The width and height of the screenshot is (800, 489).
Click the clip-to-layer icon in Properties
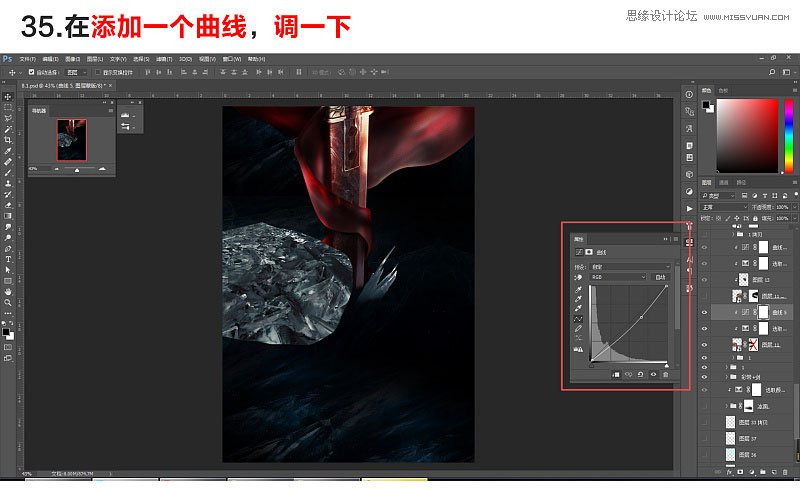pyautogui.click(x=615, y=375)
